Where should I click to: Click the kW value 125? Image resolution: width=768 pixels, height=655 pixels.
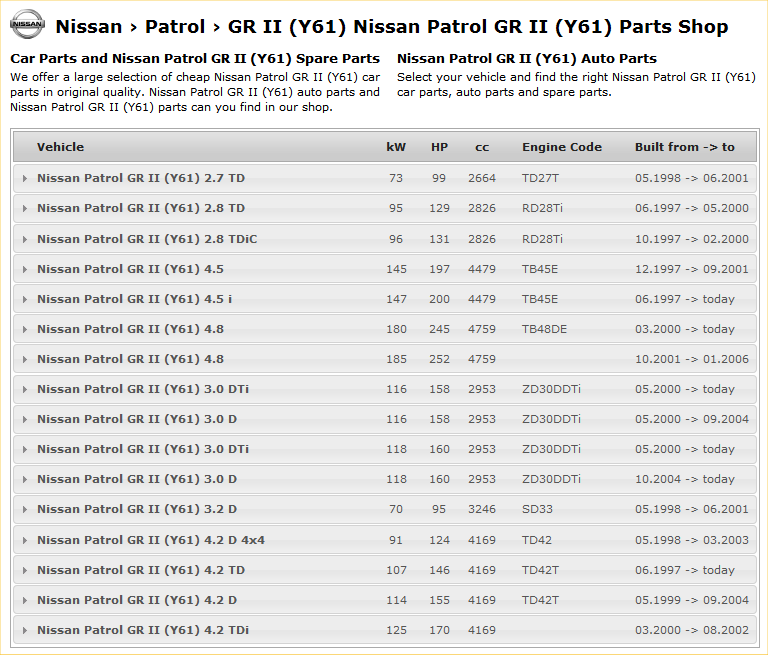[396, 630]
